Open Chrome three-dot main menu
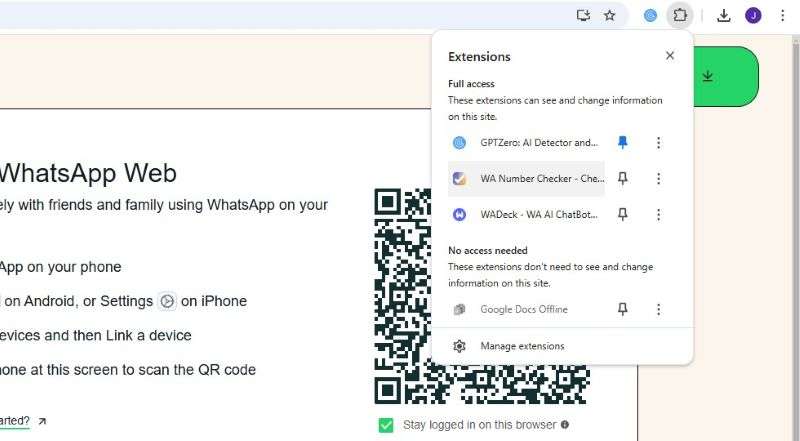 coord(782,15)
